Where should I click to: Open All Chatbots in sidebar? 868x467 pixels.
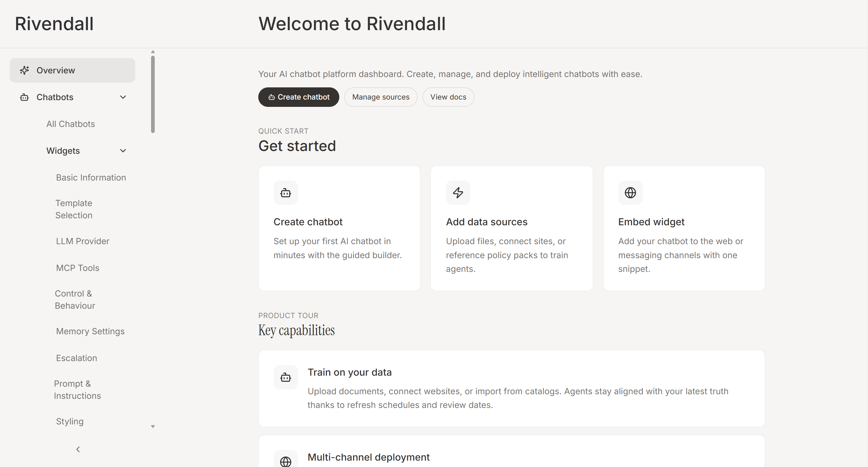(x=70, y=124)
